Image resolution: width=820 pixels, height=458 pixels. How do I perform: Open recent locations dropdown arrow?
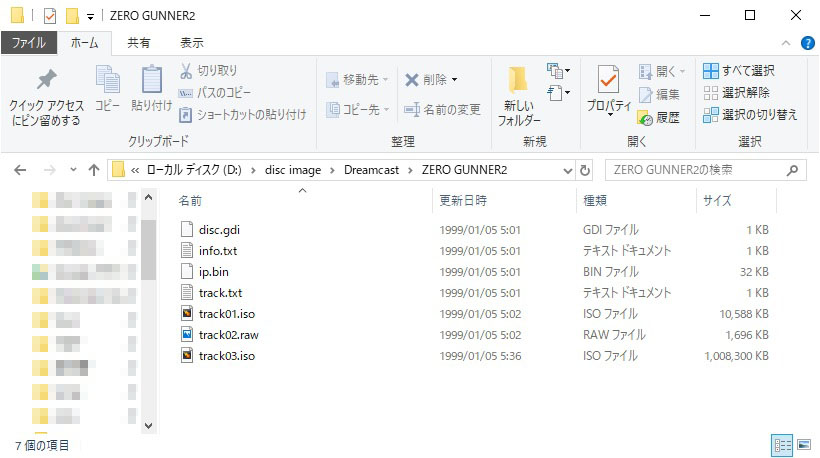73,169
